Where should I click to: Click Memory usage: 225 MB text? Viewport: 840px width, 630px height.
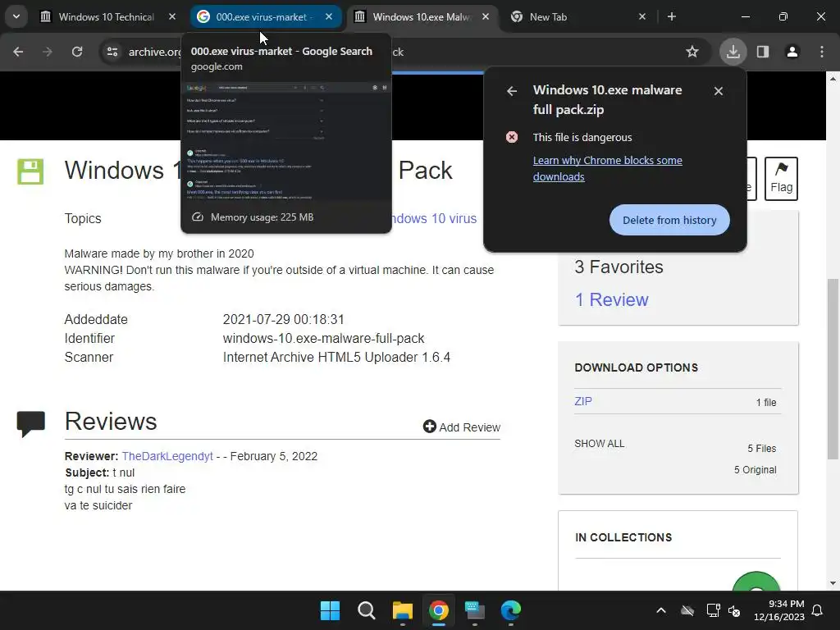coord(262,217)
